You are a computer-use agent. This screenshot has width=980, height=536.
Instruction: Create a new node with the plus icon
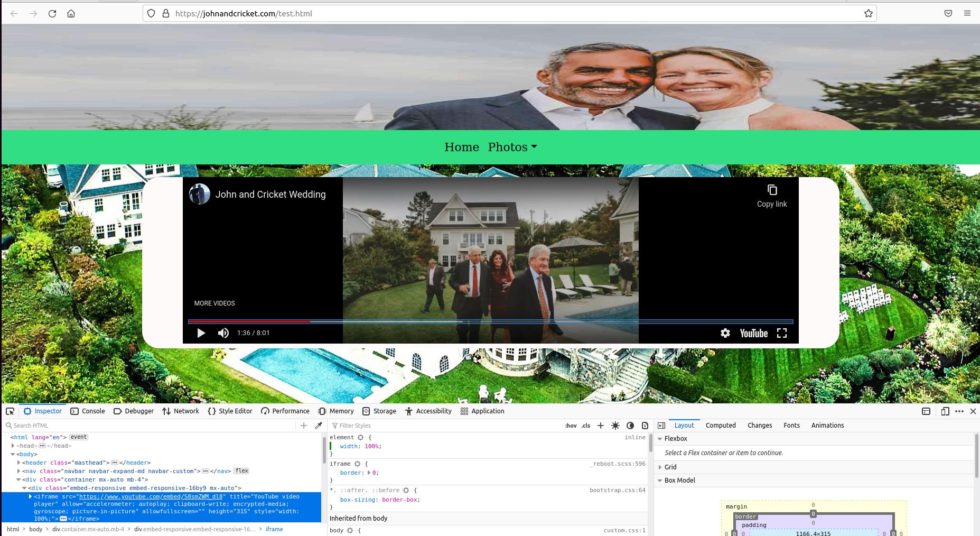304,426
